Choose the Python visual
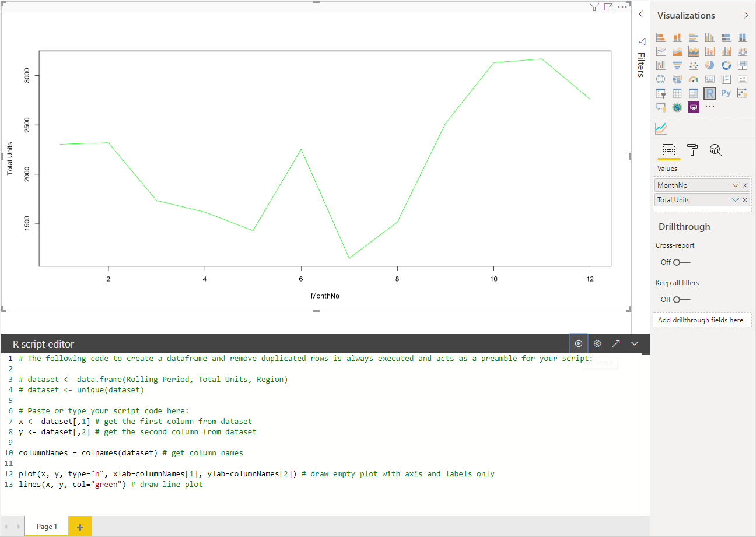 coord(726,93)
